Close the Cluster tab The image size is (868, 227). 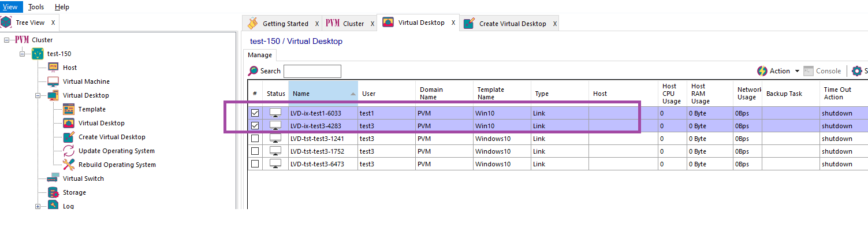point(372,24)
